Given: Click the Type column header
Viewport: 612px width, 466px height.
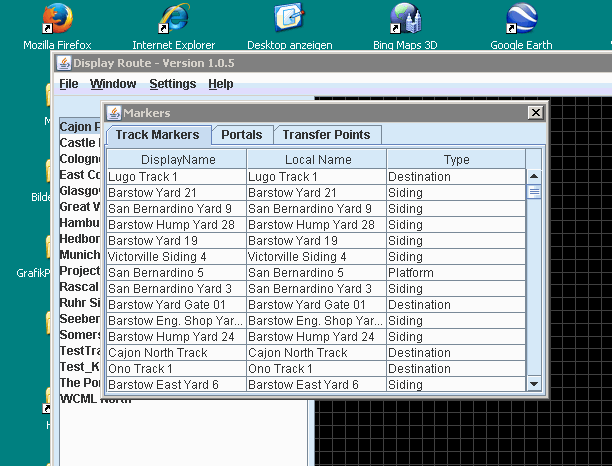Looking at the screenshot, I should tap(456, 159).
